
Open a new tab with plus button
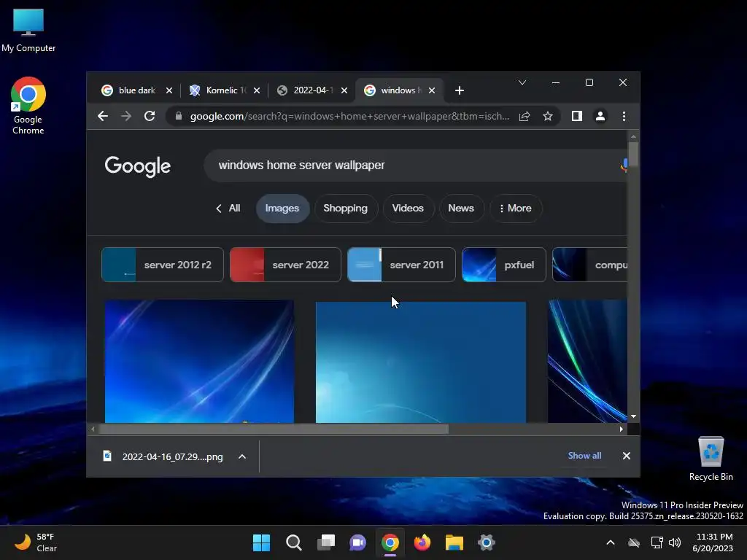pos(460,90)
